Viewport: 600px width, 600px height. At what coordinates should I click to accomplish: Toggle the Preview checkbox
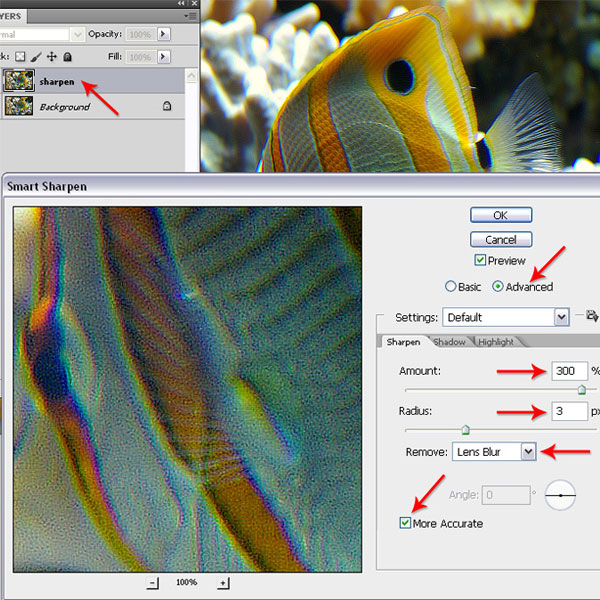[x=480, y=260]
